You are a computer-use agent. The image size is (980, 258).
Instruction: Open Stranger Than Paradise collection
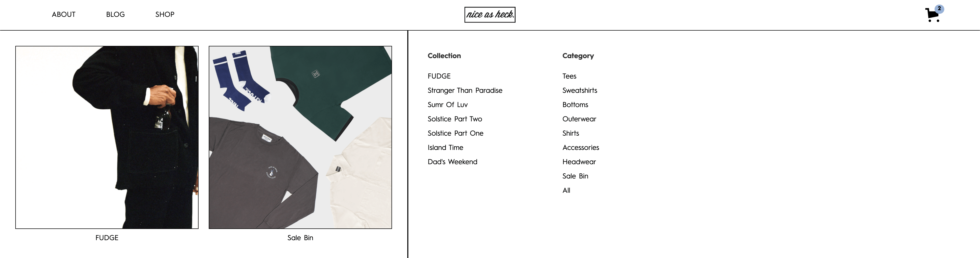[x=465, y=91]
